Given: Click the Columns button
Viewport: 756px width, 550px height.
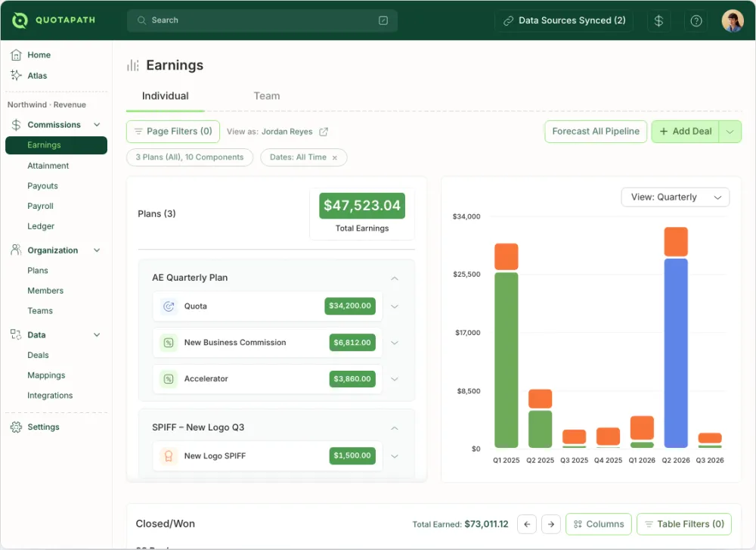Looking at the screenshot, I should [x=599, y=524].
